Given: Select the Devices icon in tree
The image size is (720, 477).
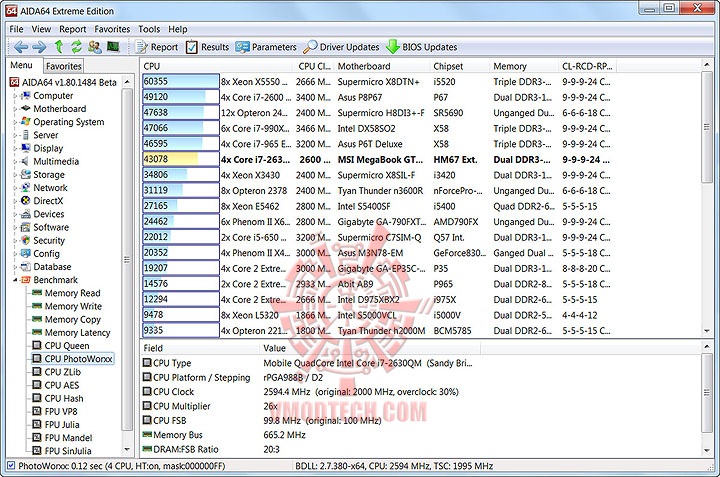Looking at the screenshot, I should (26, 214).
